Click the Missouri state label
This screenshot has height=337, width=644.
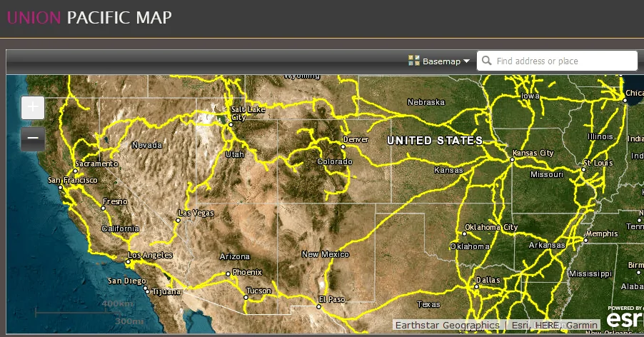coord(547,174)
